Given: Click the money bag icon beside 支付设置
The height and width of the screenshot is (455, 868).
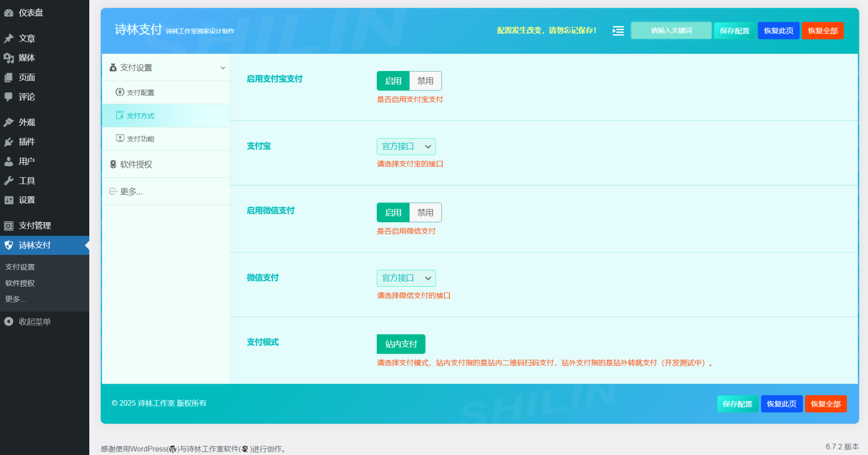Looking at the screenshot, I should pyautogui.click(x=113, y=68).
